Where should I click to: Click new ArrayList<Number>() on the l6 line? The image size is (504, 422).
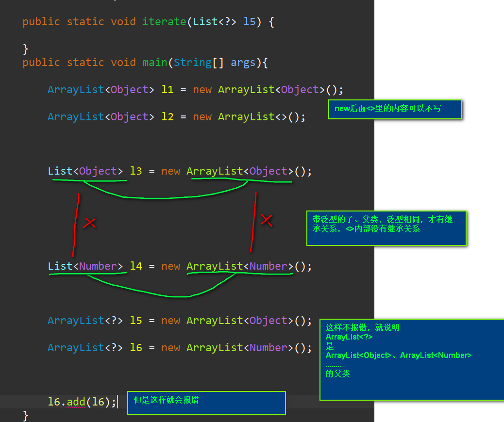tap(236, 348)
